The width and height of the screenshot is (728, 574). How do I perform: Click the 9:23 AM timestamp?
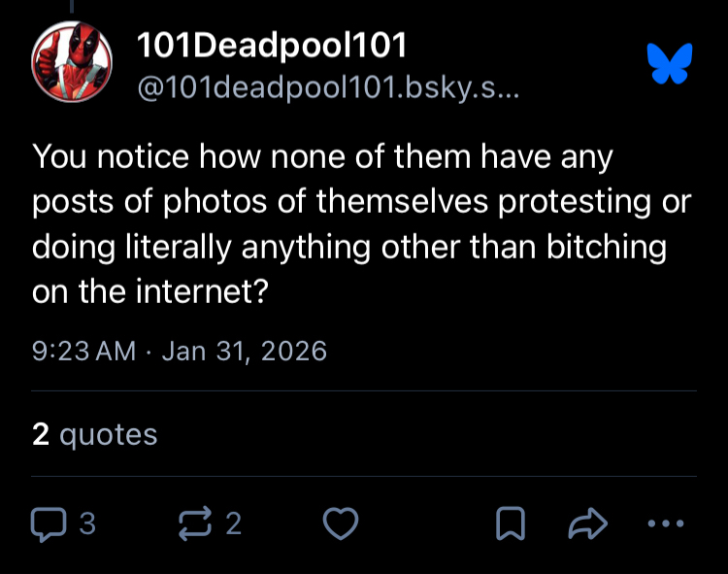tap(83, 350)
